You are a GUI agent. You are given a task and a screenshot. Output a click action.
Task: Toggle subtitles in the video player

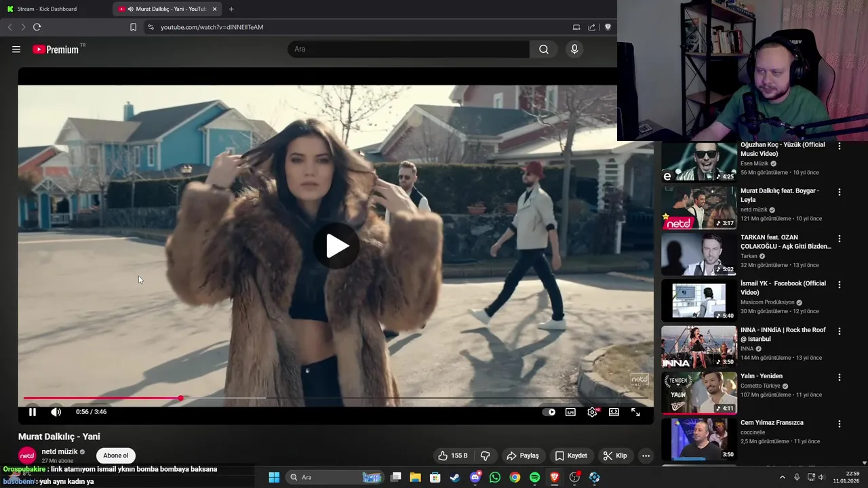tap(570, 411)
